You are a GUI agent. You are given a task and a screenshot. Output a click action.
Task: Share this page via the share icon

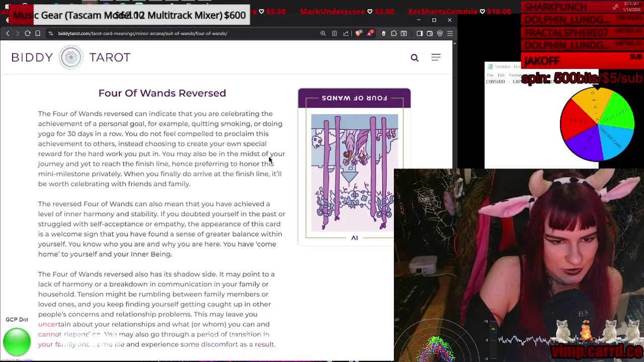[x=346, y=33]
